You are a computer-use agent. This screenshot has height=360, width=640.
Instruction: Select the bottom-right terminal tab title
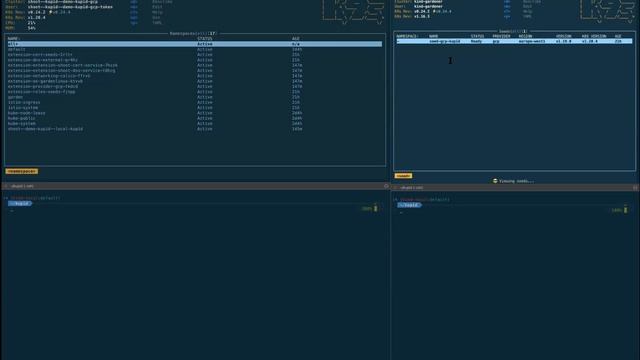[411, 188]
